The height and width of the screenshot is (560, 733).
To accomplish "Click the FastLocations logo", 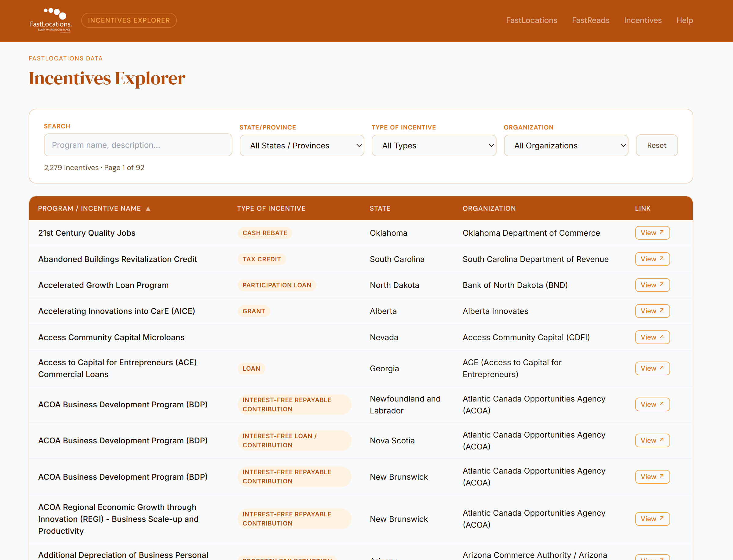I will (x=51, y=20).
